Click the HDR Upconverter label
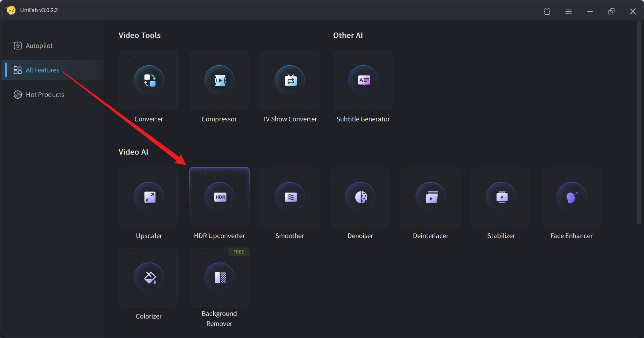644x338 pixels. coord(219,236)
